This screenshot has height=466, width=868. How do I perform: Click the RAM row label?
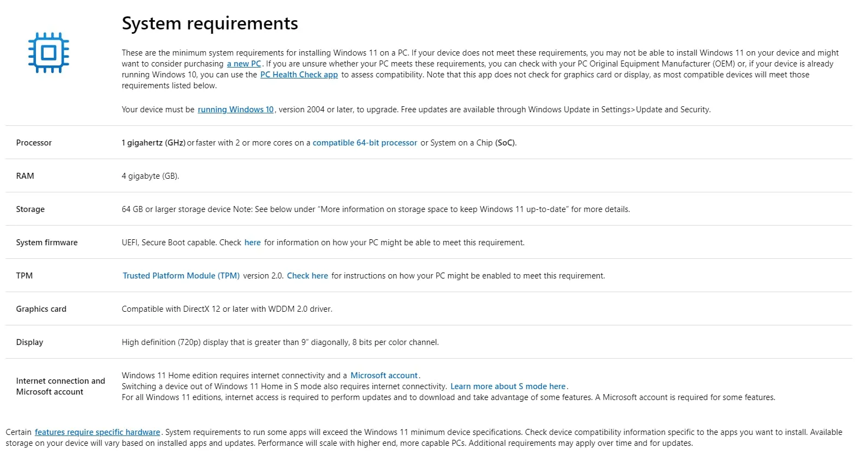click(25, 176)
